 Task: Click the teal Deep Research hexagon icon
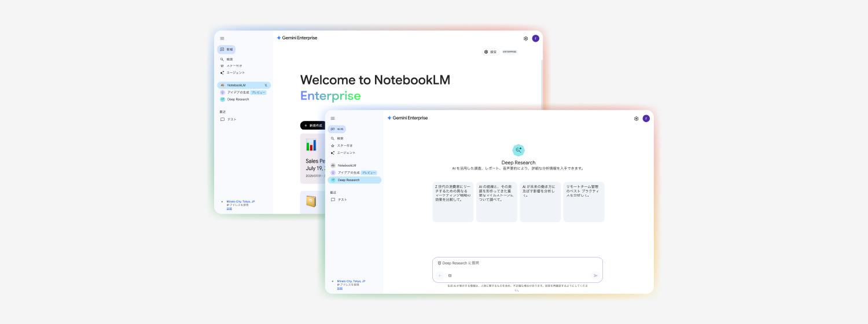coord(518,150)
